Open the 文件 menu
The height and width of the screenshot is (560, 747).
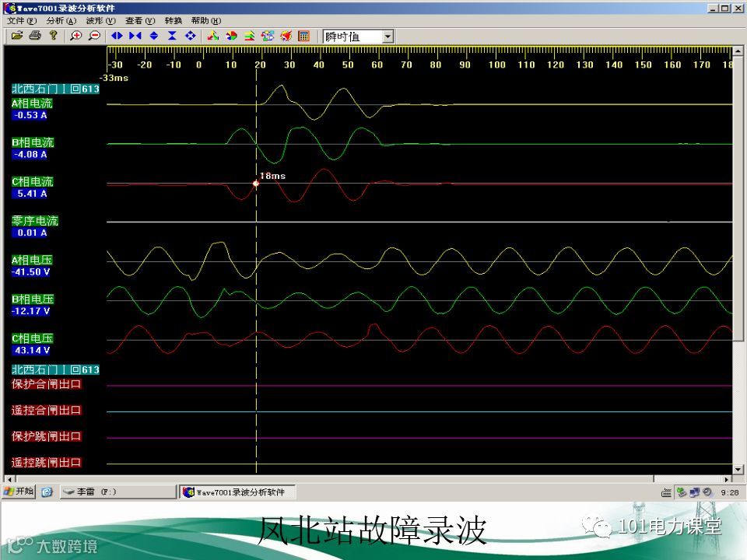[23, 21]
